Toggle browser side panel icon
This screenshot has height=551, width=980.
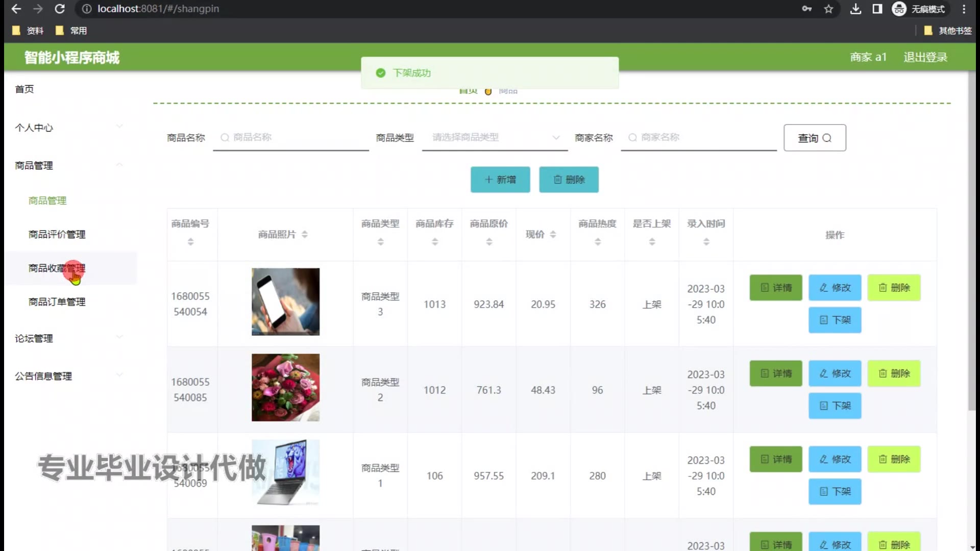pyautogui.click(x=877, y=9)
